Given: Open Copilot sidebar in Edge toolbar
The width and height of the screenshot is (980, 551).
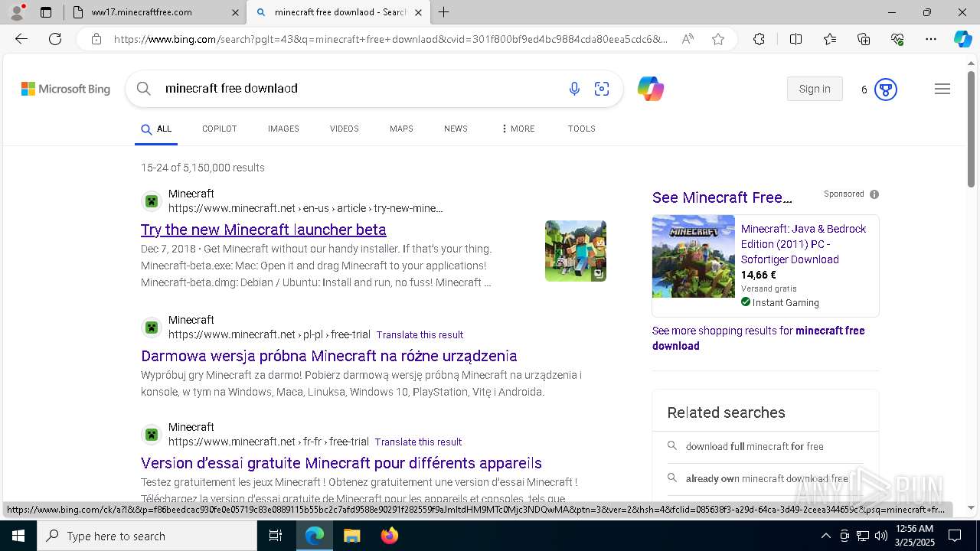Looking at the screenshot, I should 962,39.
